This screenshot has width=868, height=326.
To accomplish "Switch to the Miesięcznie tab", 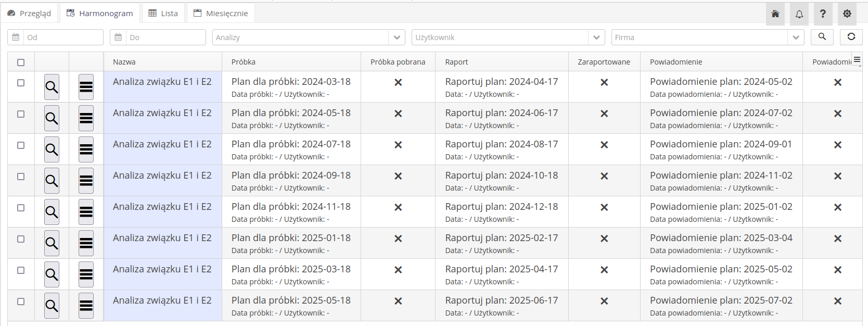I will [x=221, y=14].
